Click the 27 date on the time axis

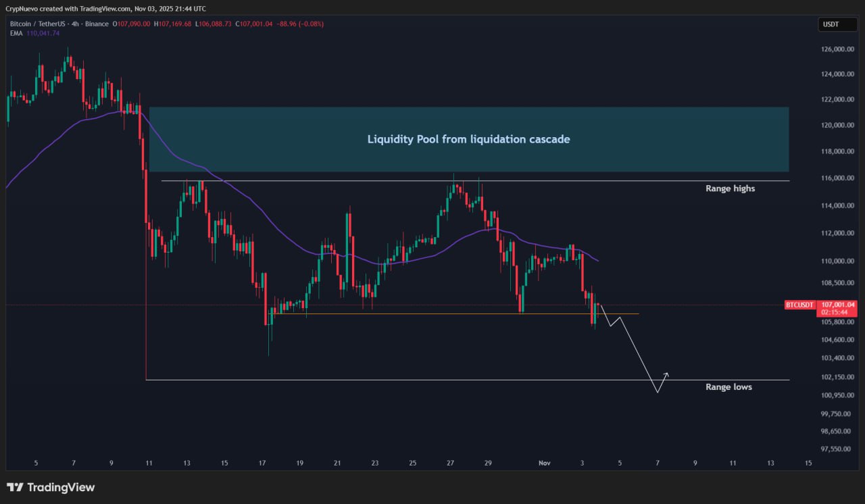[x=451, y=463]
